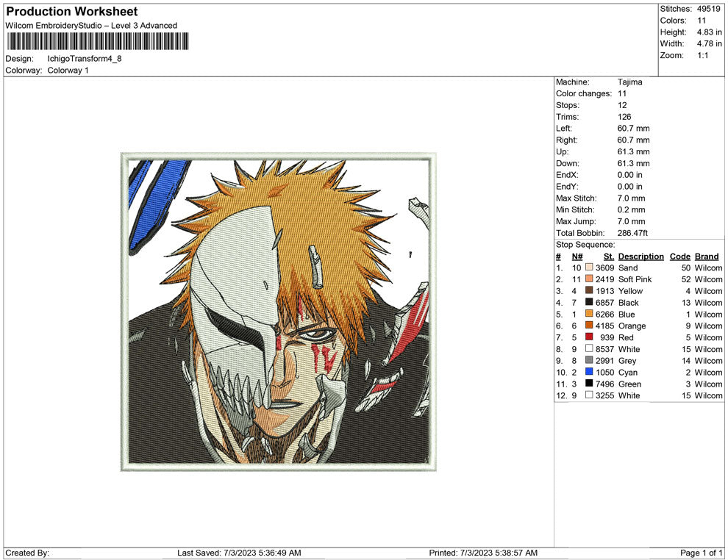Click the Sand color swatch in stop 1
The image size is (728, 560).
(589, 268)
